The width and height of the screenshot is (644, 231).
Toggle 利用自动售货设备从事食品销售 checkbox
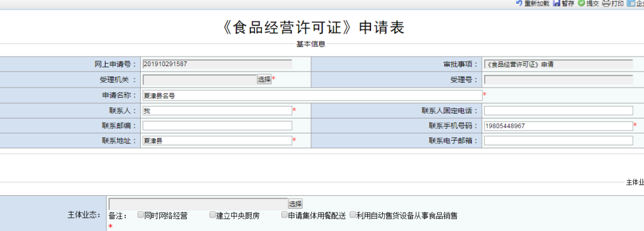(352, 214)
